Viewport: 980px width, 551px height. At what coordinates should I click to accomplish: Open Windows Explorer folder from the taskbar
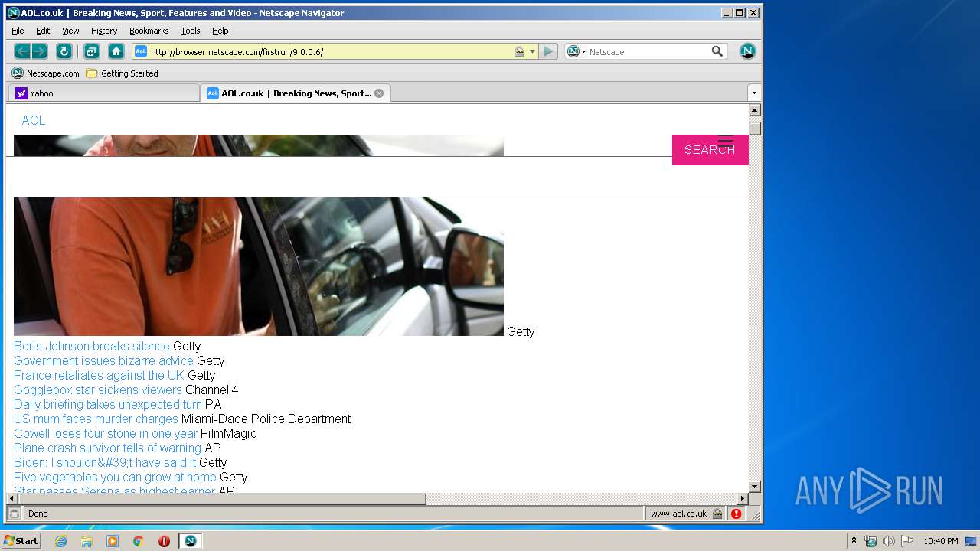pyautogui.click(x=87, y=541)
